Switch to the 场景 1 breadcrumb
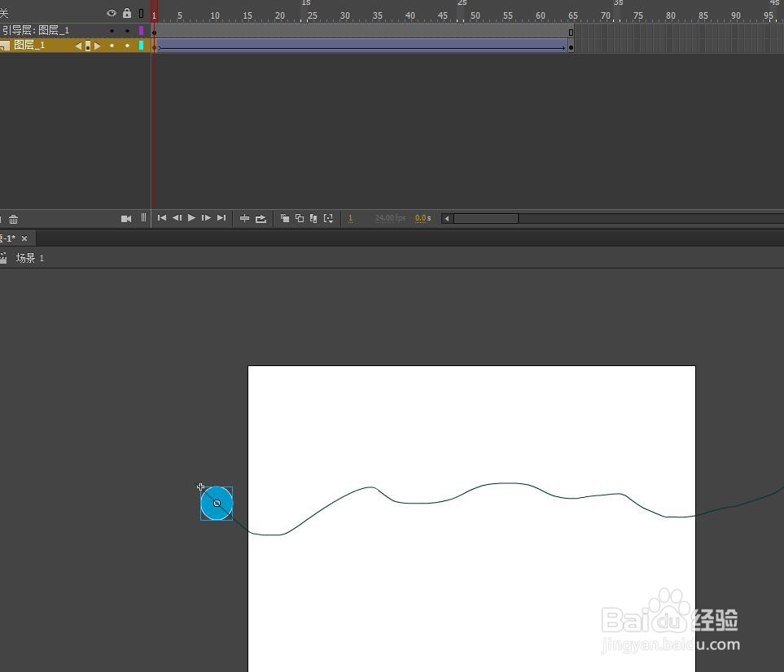The image size is (784, 672). click(x=29, y=257)
